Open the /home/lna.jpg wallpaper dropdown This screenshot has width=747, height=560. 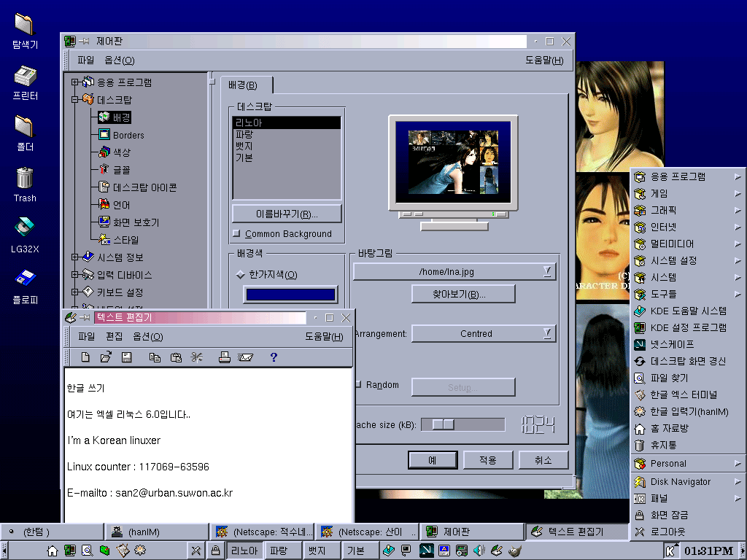(454, 272)
